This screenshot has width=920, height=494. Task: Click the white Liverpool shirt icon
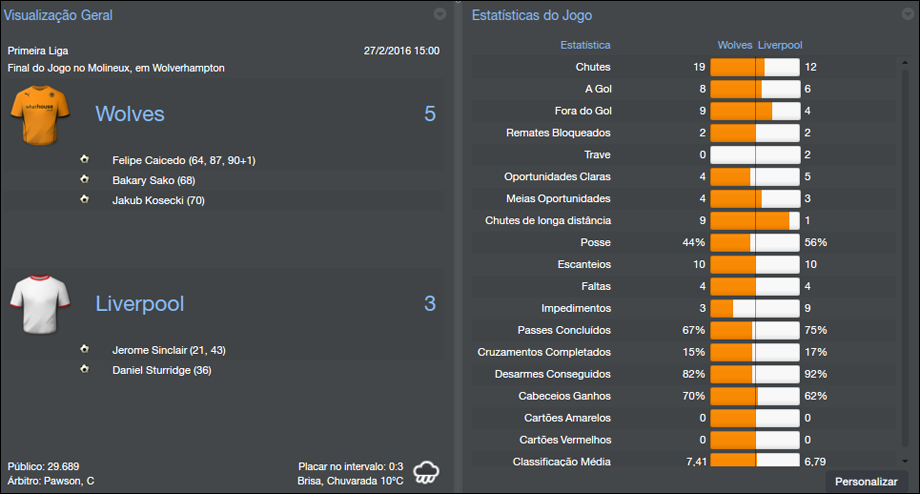[37, 304]
